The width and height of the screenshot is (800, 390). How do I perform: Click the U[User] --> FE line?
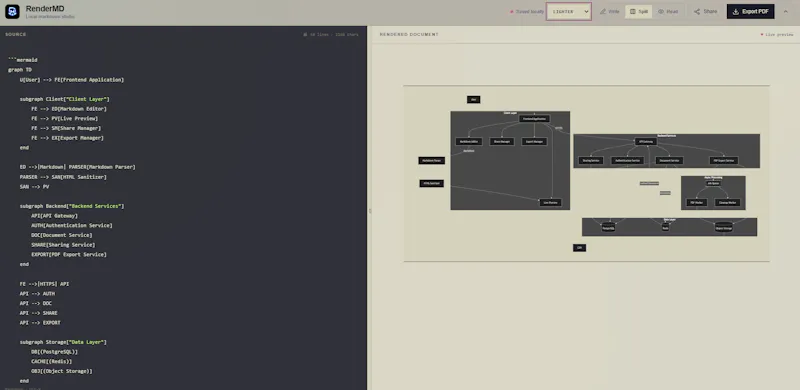coord(72,80)
